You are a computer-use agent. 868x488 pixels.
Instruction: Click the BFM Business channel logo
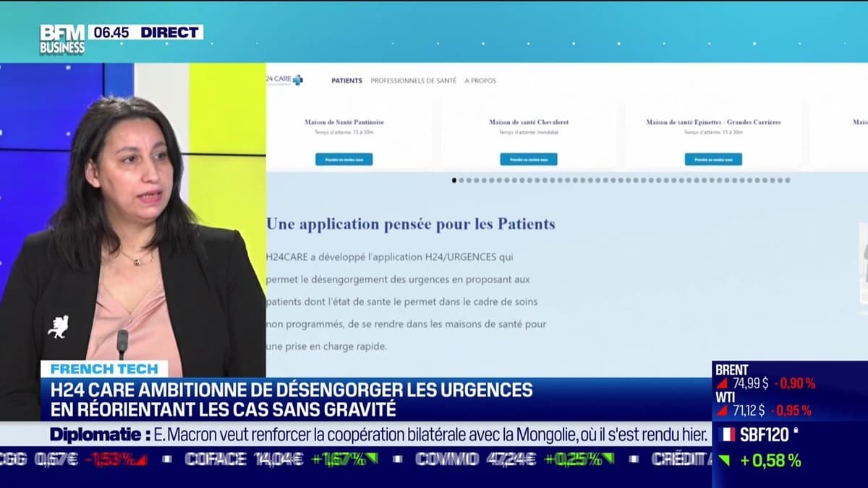[62, 40]
